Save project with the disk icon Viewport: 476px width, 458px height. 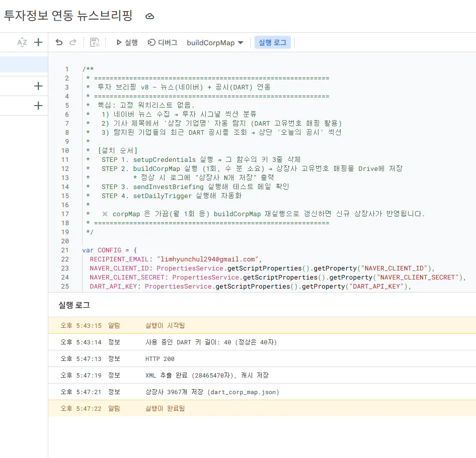pos(95,42)
